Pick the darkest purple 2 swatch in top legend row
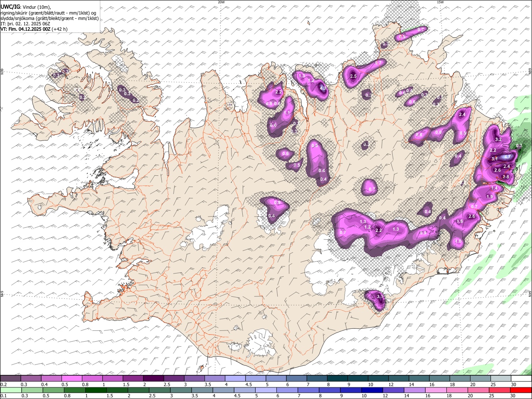 point(153,379)
